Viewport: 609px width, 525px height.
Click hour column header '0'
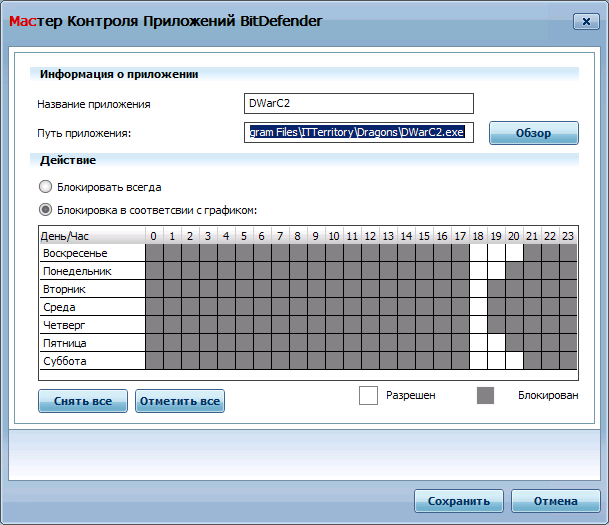point(154,236)
